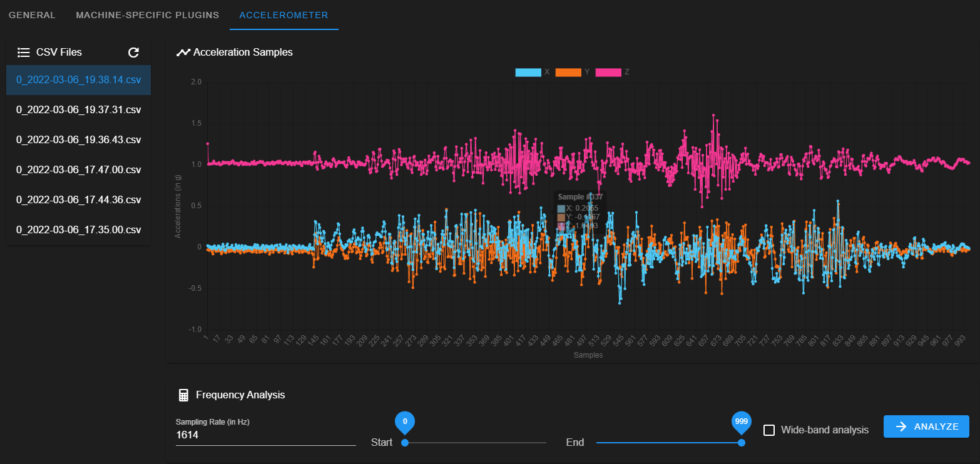Image resolution: width=980 pixels, height=464 pixels.
Task: Open file 0_2022-03-06_19.37.31.csv
Action: click(x=78, y=110)
